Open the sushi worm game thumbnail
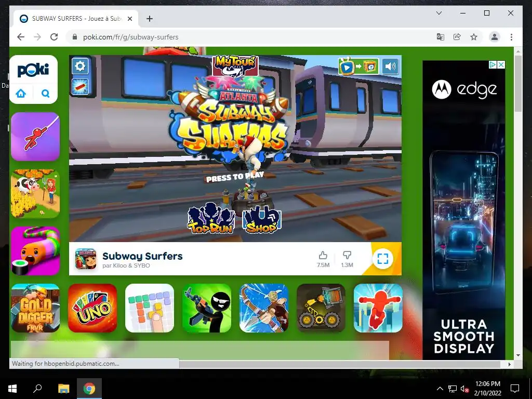This screenshot has height=399, width=532. (x=35, y=251)
